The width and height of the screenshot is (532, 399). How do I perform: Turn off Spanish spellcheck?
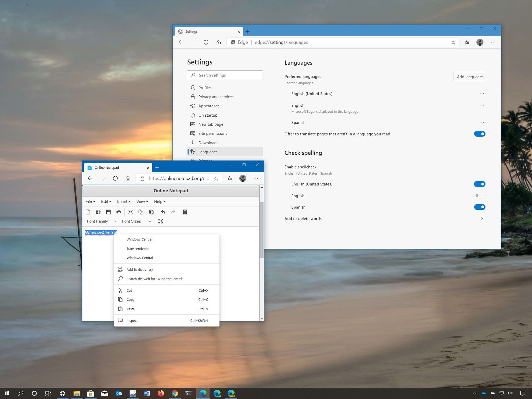tap(480, 207)
